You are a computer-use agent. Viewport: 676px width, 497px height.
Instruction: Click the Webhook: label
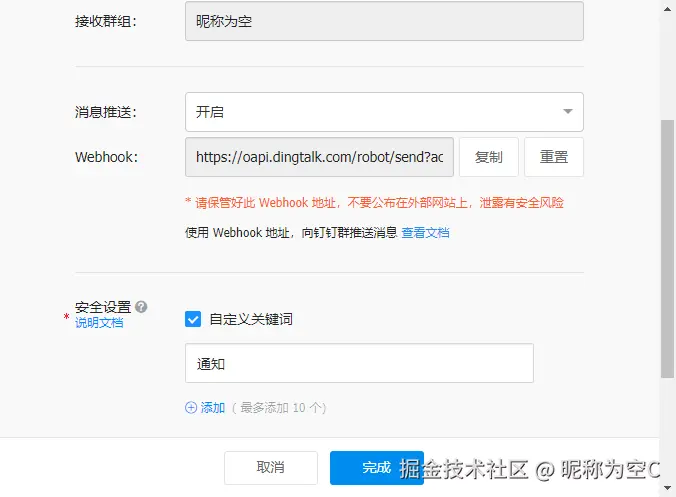106,157
